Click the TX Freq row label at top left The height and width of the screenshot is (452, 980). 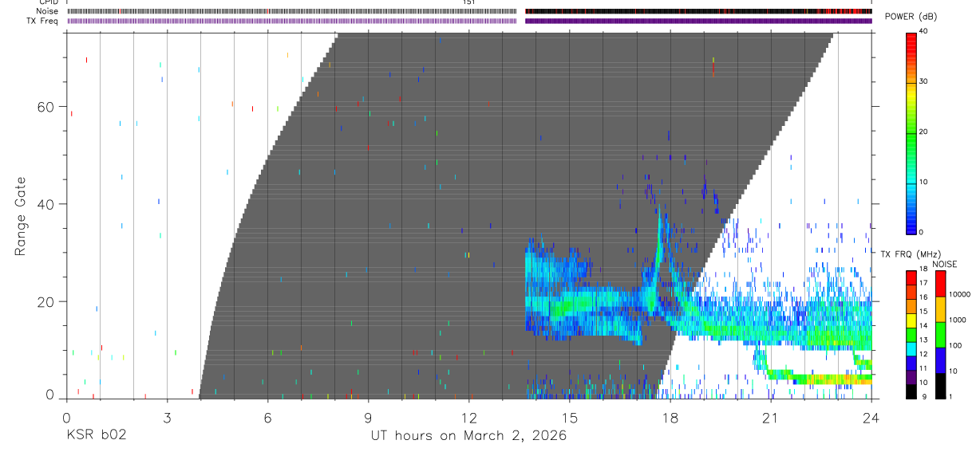tap(42, 21)
